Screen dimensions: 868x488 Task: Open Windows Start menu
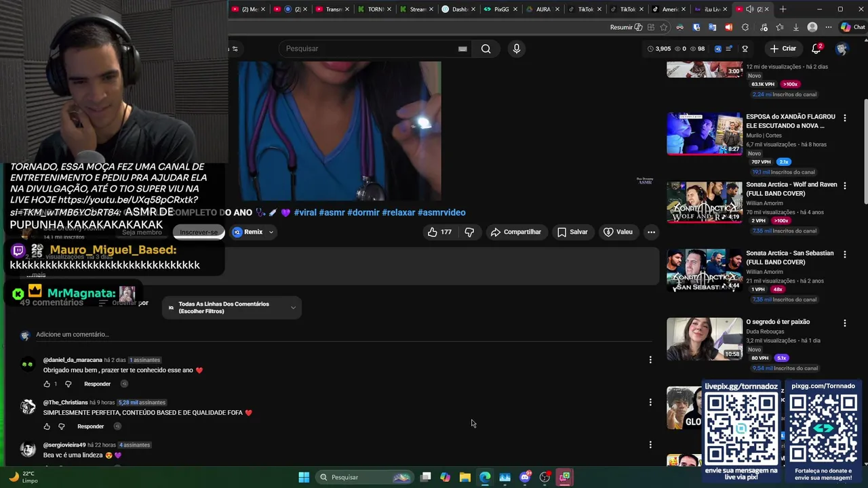click(x=304, y=477)
